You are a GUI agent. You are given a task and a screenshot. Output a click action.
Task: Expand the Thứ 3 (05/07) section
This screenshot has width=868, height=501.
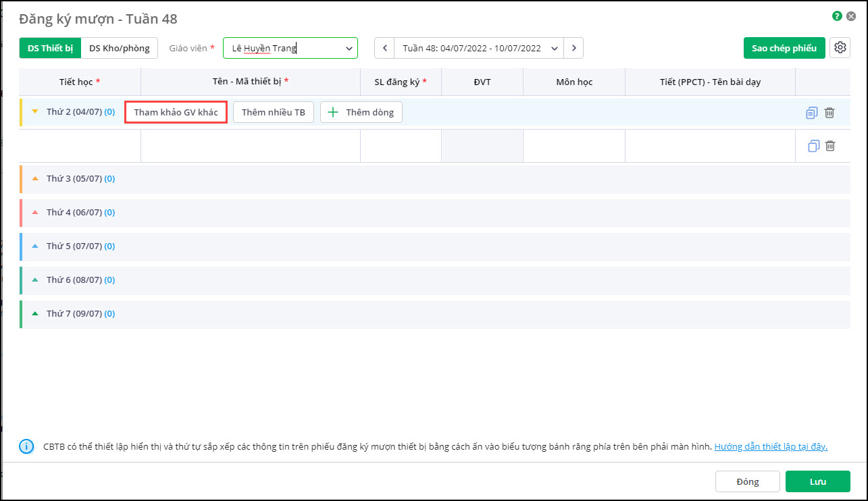pyautogui.click(x=35, y=179)
